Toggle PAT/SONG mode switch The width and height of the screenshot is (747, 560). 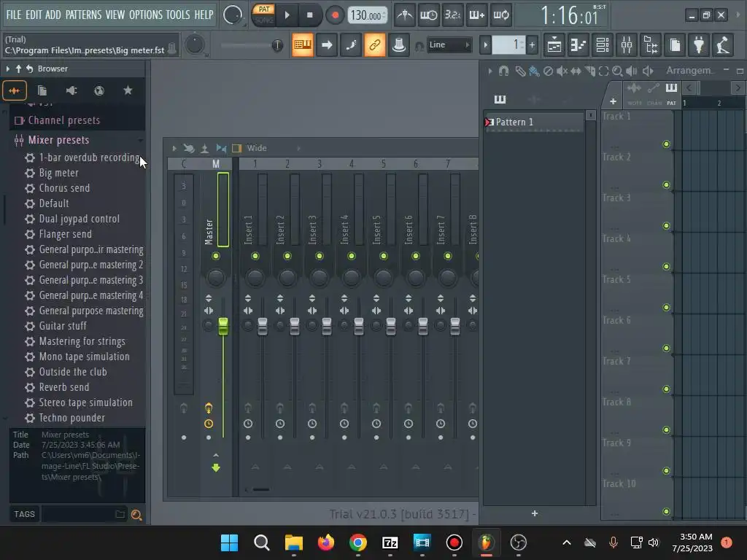[263, 15]
